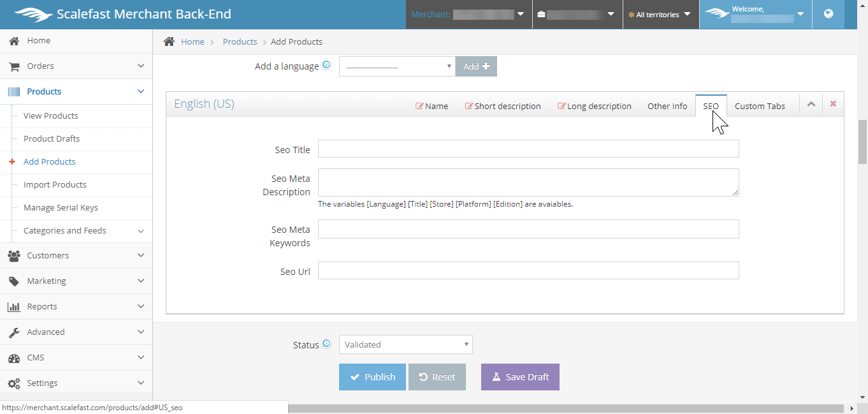
Task: Open the Reports sidebar section
Action: coord(76,306)
